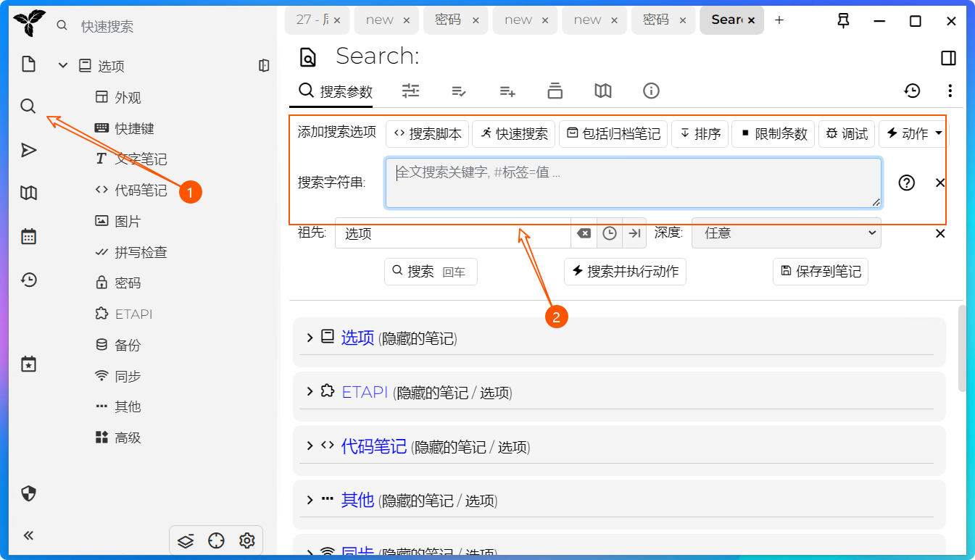Click 搜索并执行动作 button
Screen dimensions: 975x560
[x=625, y=272]
